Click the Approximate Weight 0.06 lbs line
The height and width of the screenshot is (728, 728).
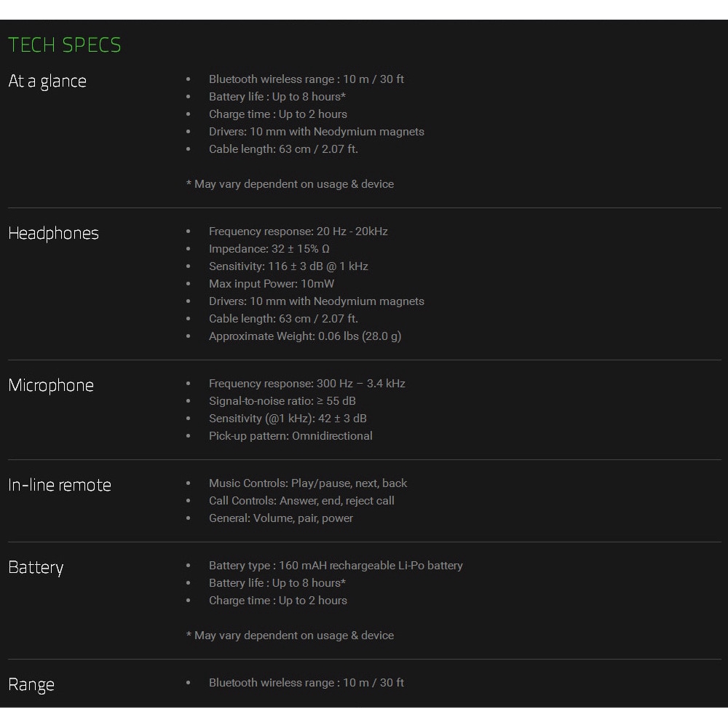(x=304, y=336)
